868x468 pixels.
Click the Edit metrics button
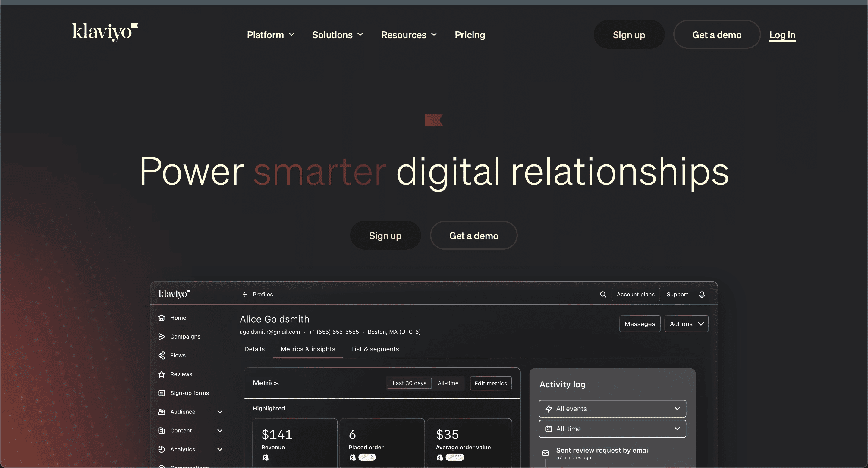tap(491, 383)
